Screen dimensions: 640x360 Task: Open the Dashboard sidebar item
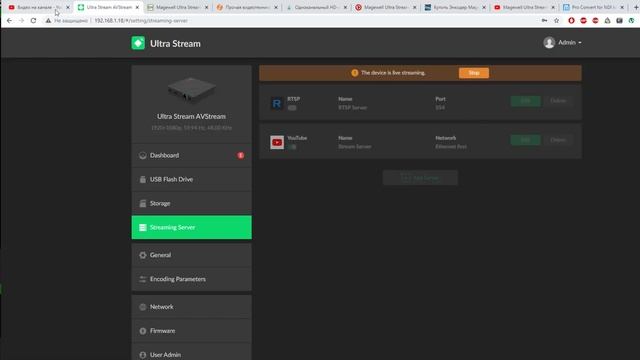pos(191,156)
